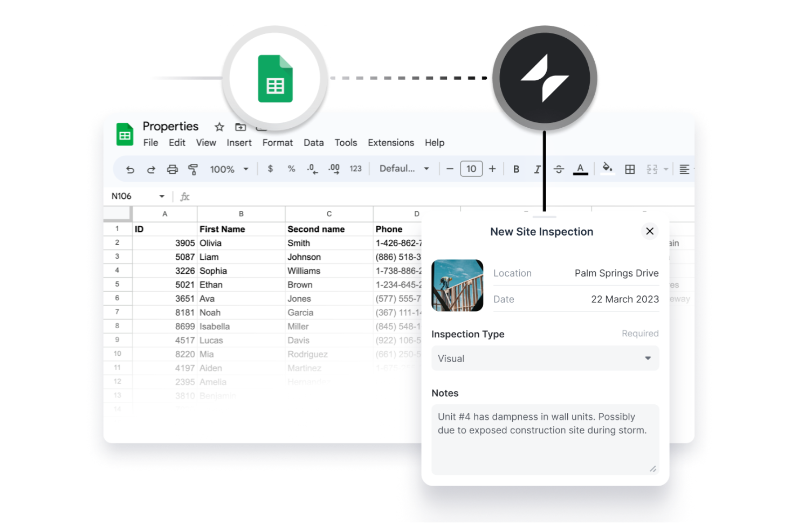Click the borders icon
The height and width of the screenshot is (532, 798).
click(x=630, y=169)
